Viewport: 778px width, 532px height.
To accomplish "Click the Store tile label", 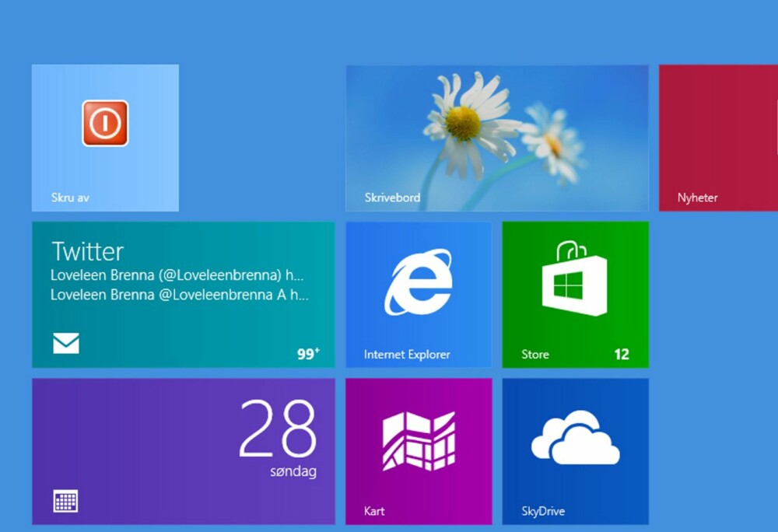I will pyautogui.click(x=535, y=355).
